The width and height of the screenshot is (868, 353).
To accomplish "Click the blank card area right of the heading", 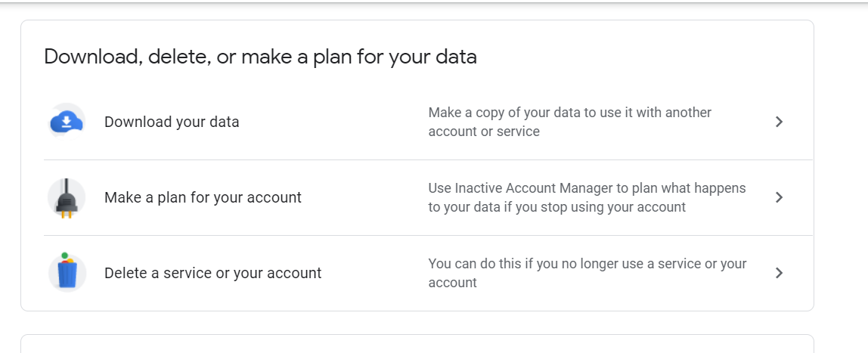I will pos(642,57).
